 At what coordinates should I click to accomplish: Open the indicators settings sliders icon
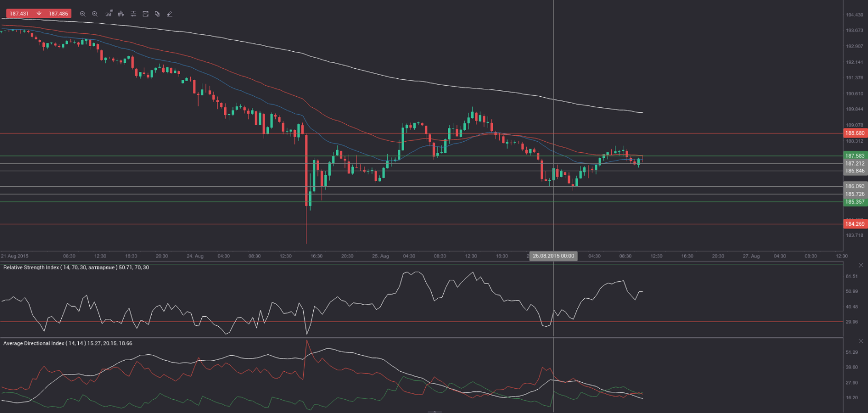pyautogui.click(x=133, y=14)
